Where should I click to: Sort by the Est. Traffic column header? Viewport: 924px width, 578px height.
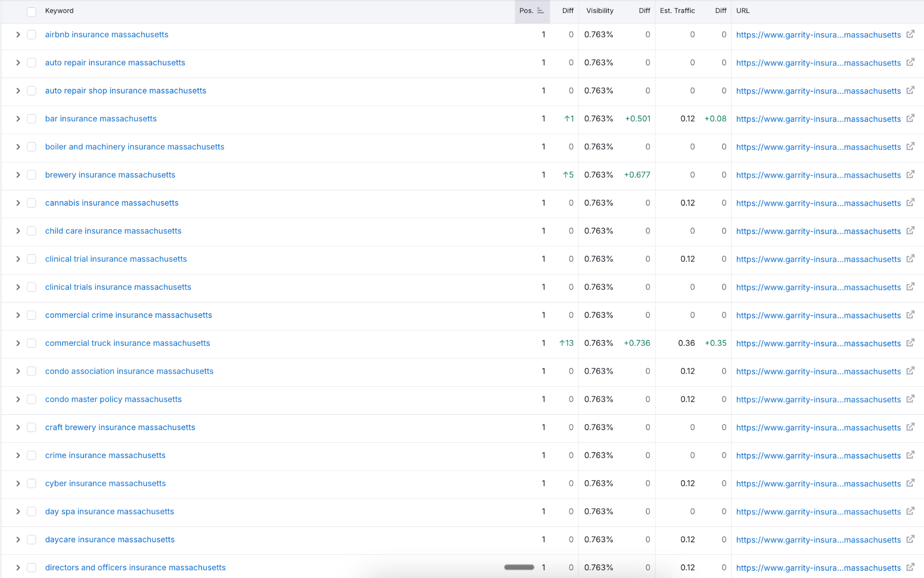(x=677, y=11)
